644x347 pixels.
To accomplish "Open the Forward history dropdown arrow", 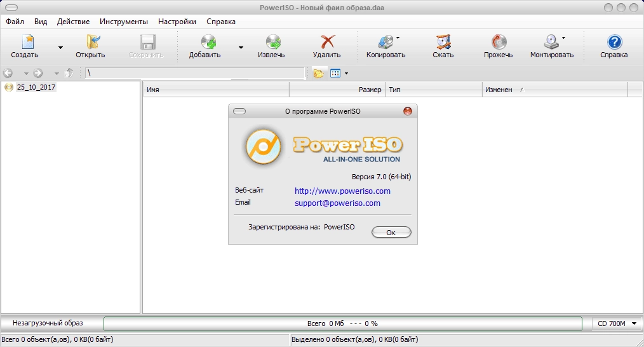I will click(x=57, y=74).
